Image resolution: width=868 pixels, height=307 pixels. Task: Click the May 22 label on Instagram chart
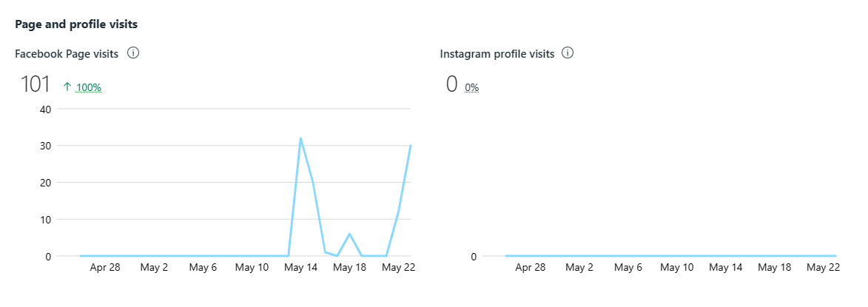coord(823,268)
